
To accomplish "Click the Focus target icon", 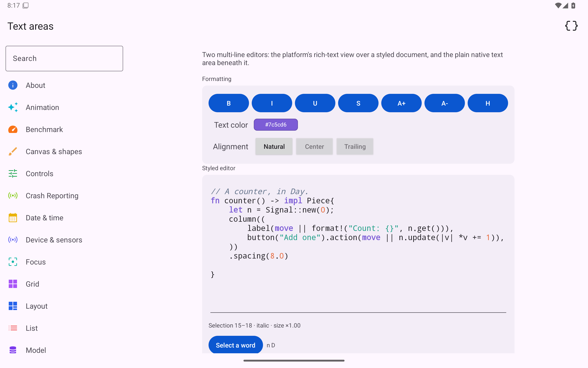I will [13, 262].
